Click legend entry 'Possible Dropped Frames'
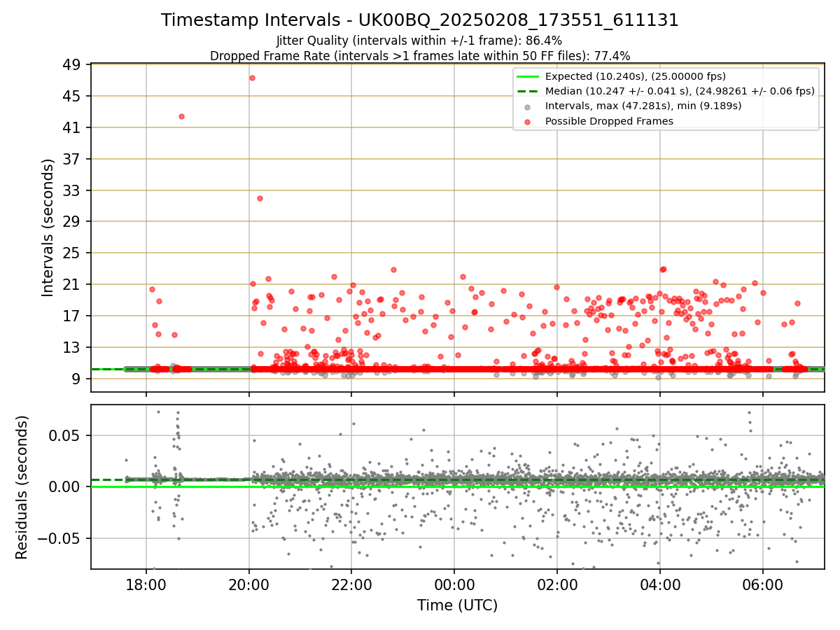The height and width of the screenshot is (630, 840). point(609,121)
